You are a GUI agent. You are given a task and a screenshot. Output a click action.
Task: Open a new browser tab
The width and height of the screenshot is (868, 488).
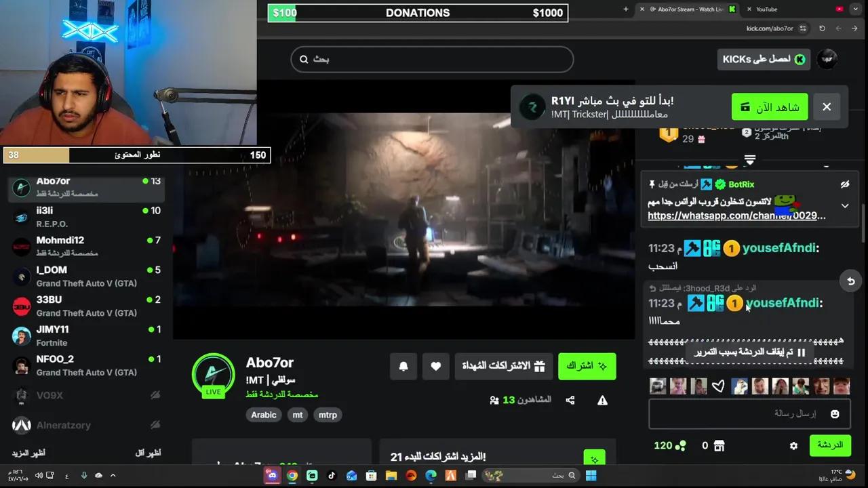[626, 9]
